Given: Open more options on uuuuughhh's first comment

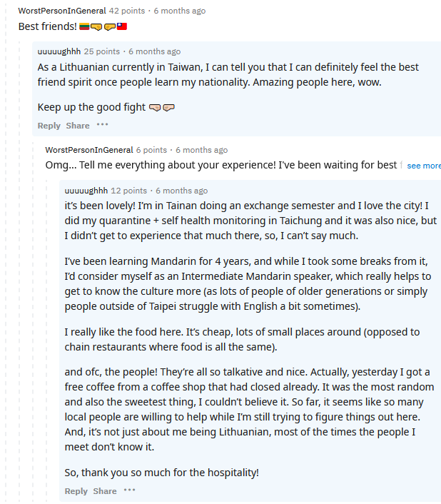Looking at the screenshot, I should (x=103, y=125).
